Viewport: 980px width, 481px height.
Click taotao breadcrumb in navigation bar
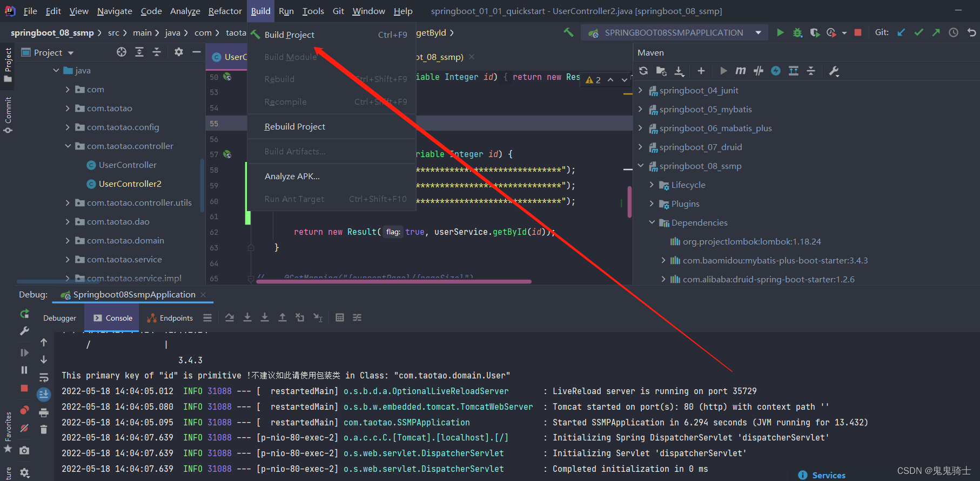236,32
